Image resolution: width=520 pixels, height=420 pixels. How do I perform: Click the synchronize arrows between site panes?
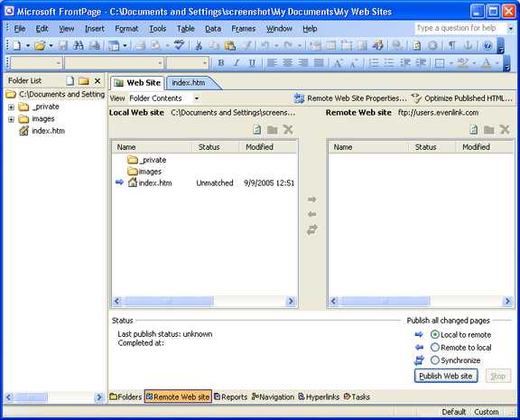pos(311,229)
